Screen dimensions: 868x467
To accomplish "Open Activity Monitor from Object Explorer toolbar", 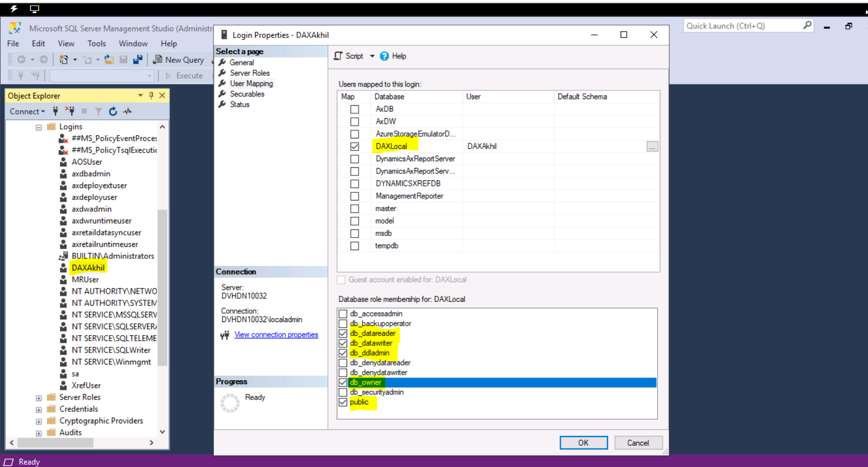I will coord(128,111).
